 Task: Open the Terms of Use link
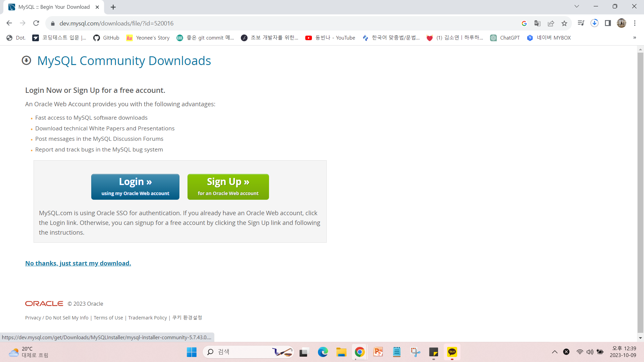(108, 318)
